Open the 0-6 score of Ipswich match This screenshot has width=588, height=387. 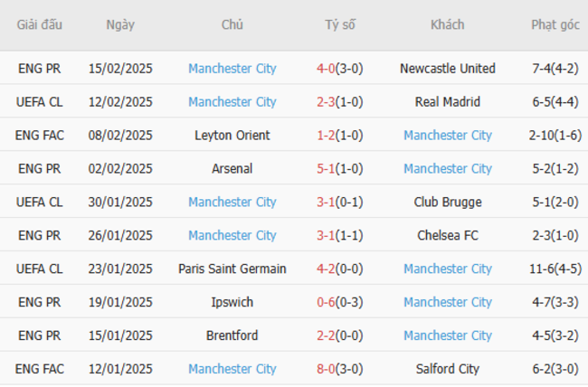coord(327,303)
